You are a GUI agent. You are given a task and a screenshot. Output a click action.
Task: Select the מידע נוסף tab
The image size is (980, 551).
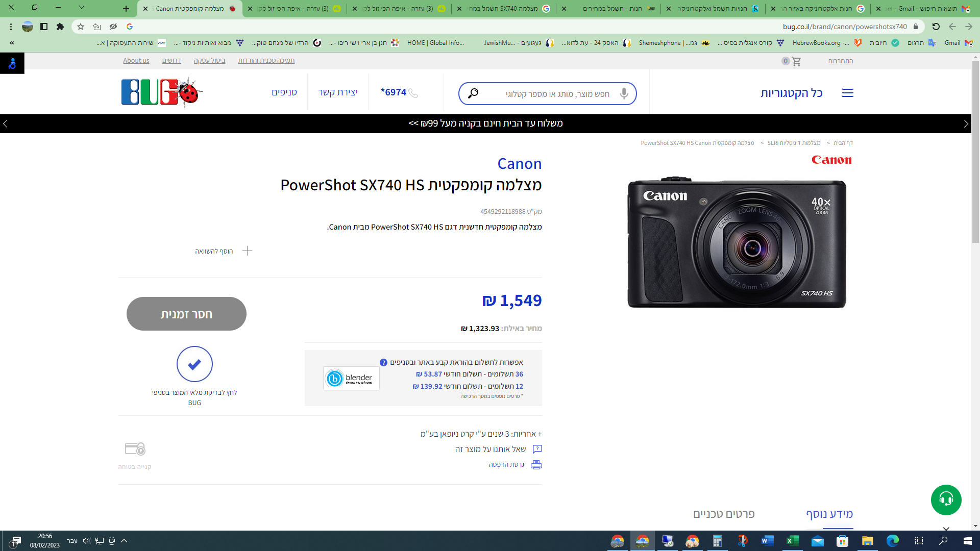tap(829, 514)
